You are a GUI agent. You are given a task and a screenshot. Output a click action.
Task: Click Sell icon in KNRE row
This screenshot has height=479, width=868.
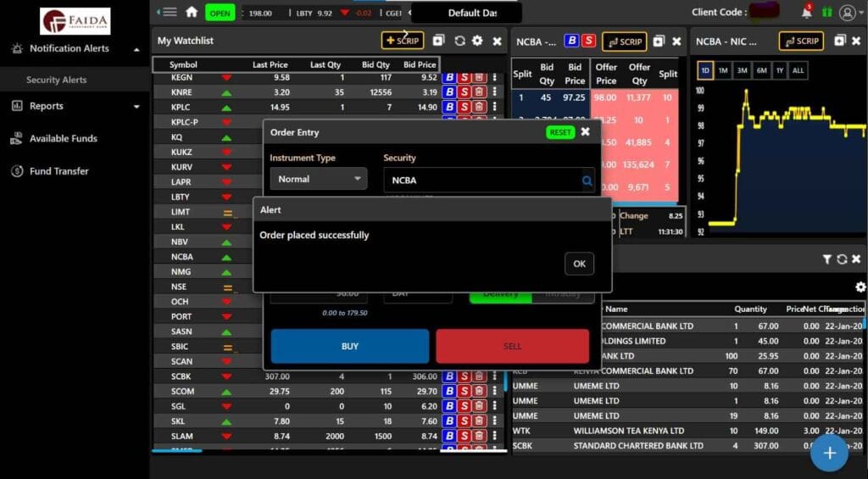465,92
